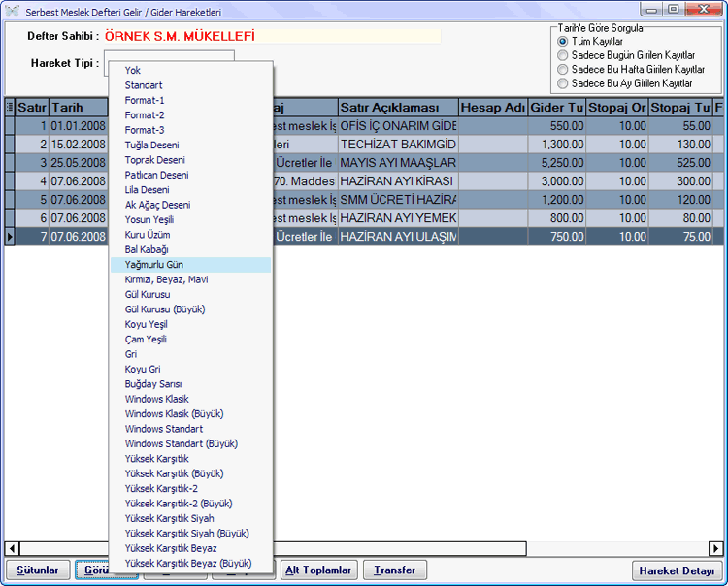Choose Çam Yeşili theme

pyautogui.click(x=191, y=340)
